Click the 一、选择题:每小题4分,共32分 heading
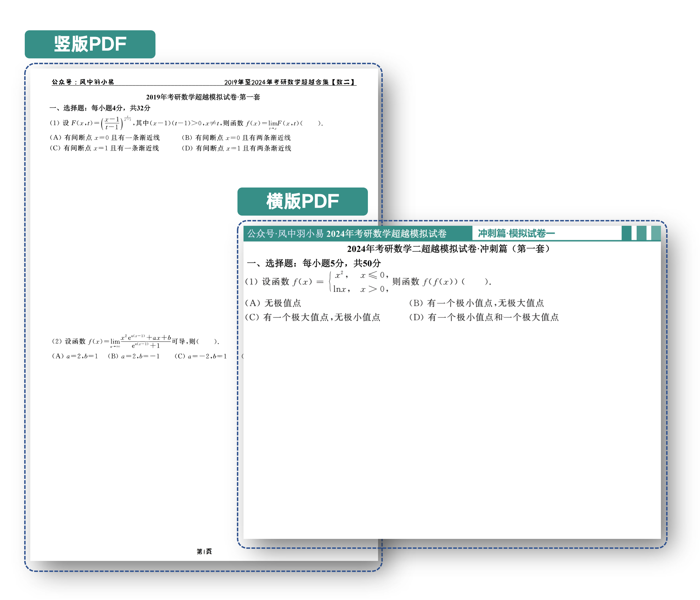The height and width of the screenshot is (600, 700). (100, 108)
